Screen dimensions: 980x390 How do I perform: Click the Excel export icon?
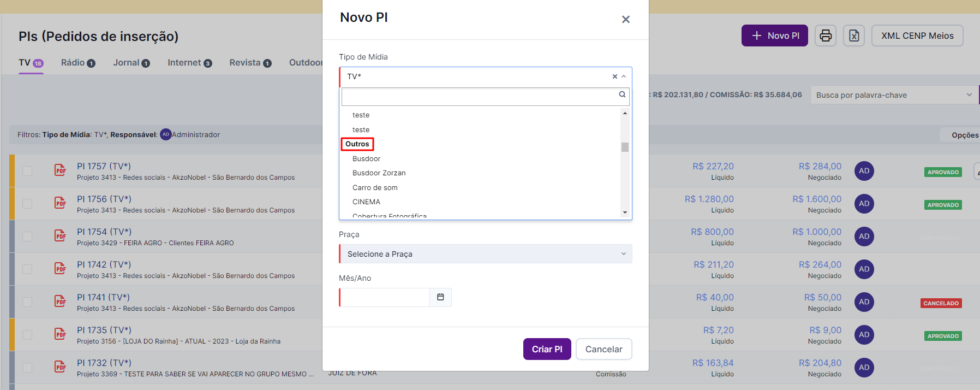point(854,36)
